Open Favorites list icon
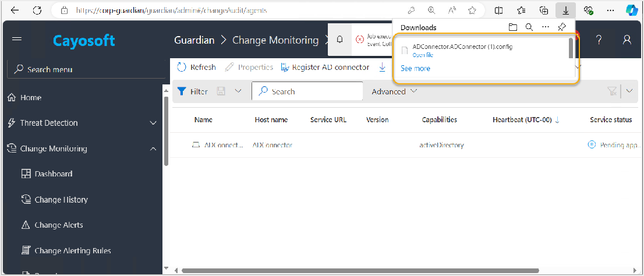 point(521,10)
